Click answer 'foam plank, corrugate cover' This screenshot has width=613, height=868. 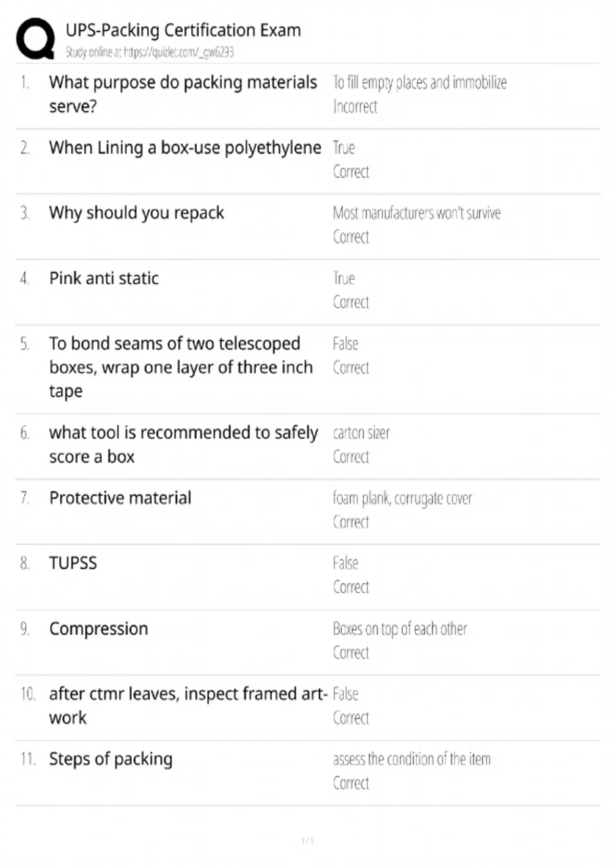[402, 498]
